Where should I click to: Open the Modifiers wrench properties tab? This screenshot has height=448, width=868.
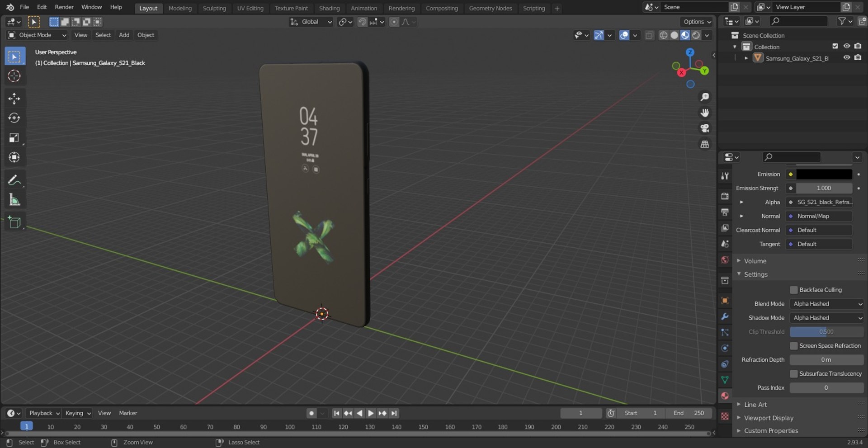[x=725, y=316]
